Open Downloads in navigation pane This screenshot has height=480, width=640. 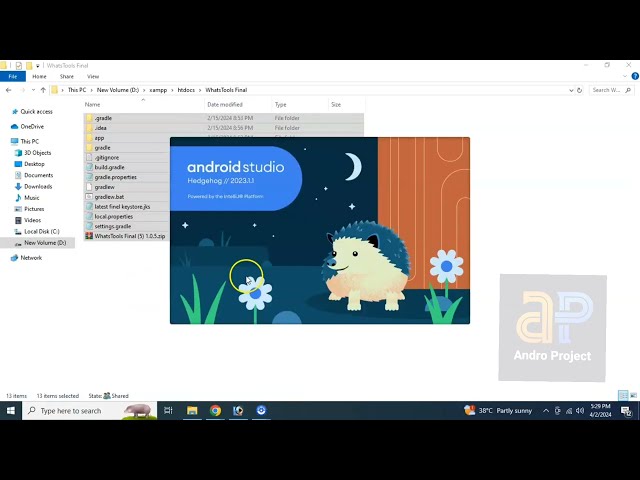click(33, 187)
